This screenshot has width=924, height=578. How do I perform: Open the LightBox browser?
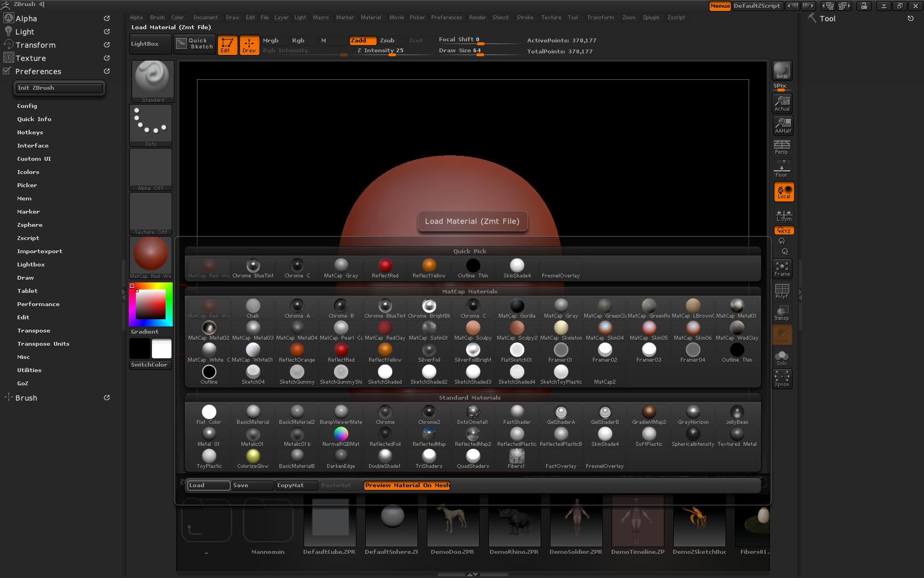(x=148, y=43)
